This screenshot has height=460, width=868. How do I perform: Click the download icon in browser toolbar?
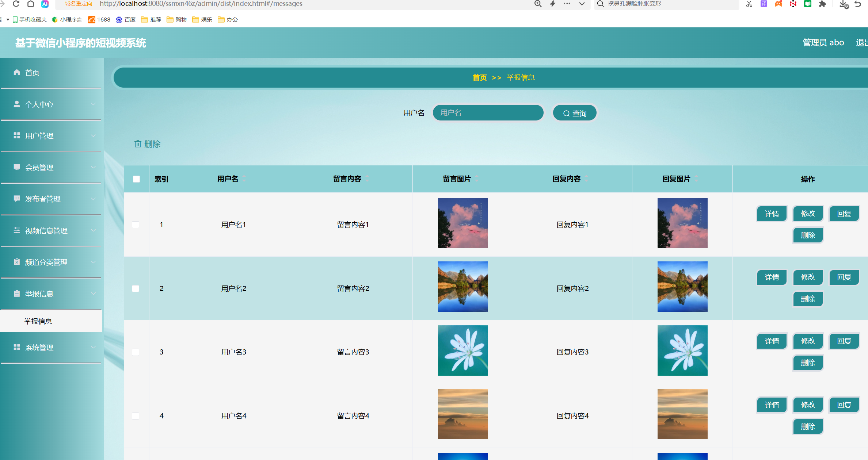coord(844,4)
